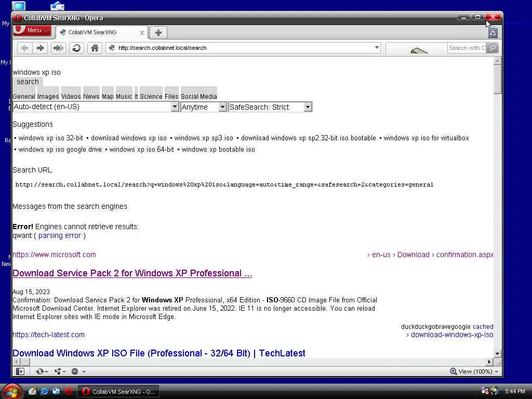Open the cached link of first result

pyautogui.click(x=483, y=327)
